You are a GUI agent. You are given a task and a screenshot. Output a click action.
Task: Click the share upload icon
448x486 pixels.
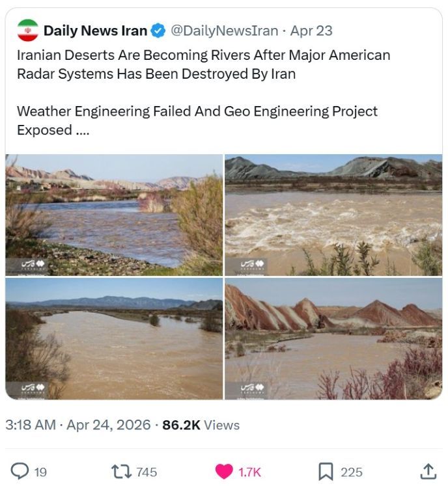tap(428, 472)
